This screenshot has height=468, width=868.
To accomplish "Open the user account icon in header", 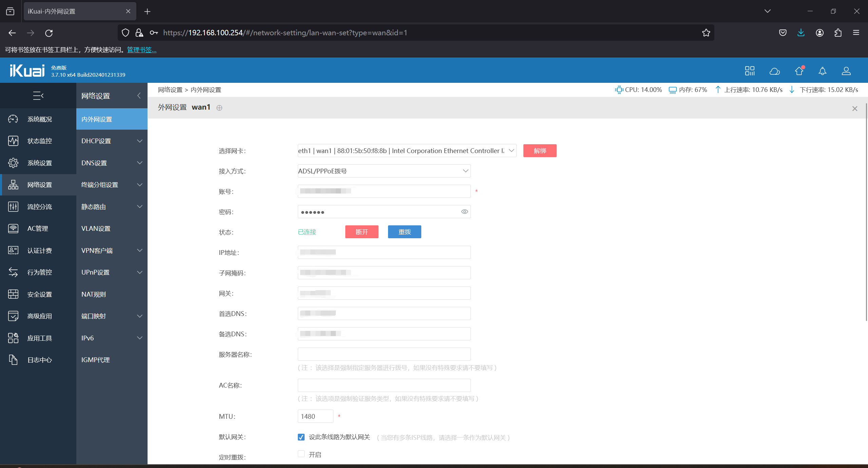I will [846, 71].
